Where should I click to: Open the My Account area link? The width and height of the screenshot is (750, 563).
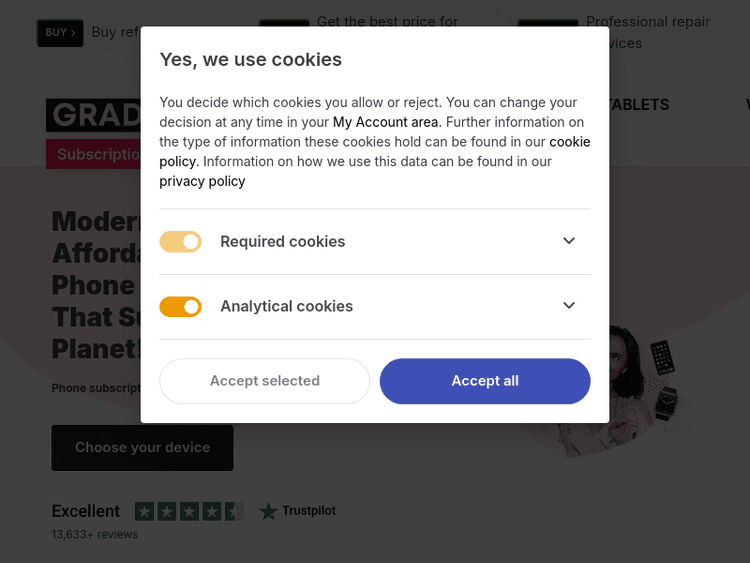click(385, 122)
